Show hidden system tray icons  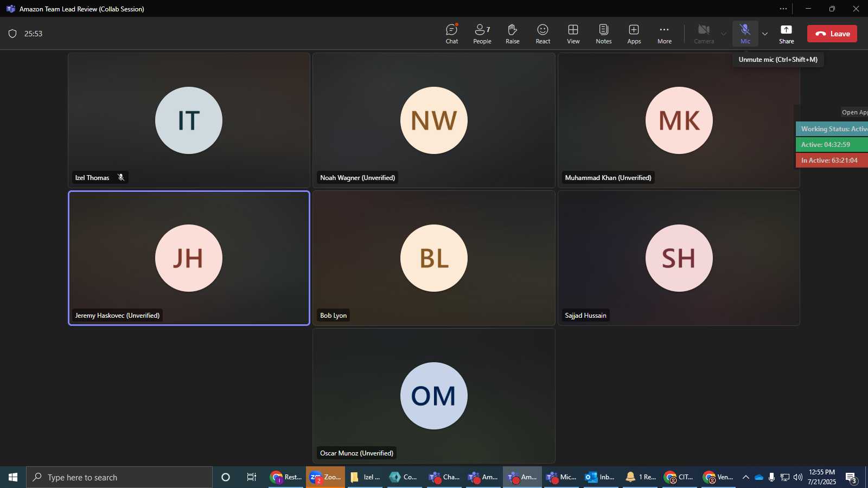[746, 477]
